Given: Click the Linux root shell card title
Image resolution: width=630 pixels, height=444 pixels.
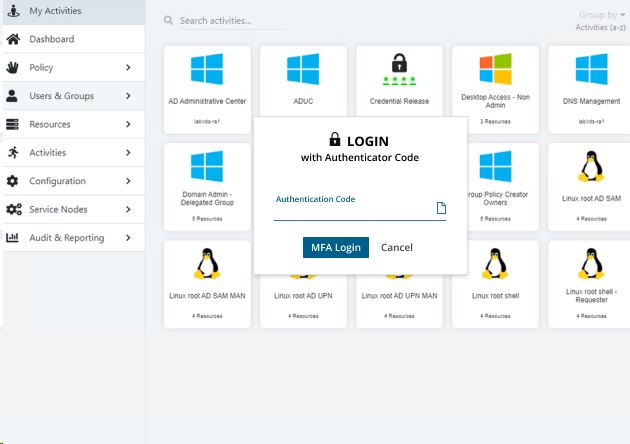Looking at the screenshot, I should pyautogui.click(x=495, y=296).
